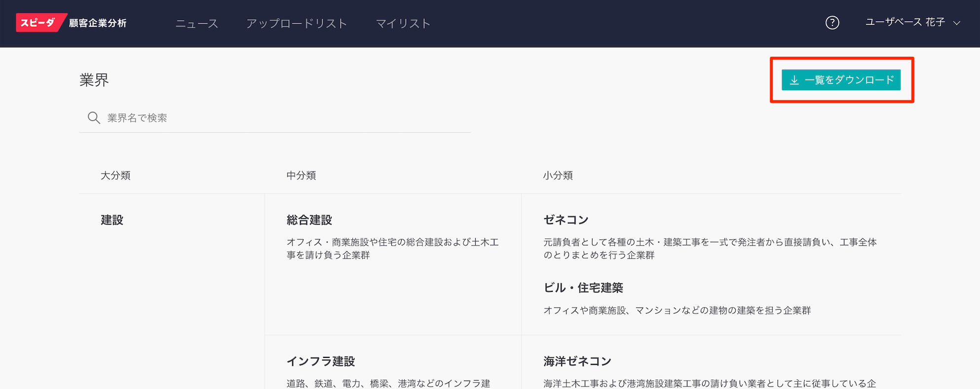Open the ユーザベース 花子 user menu
Image resolution: width=980 pixels, height=389 pixels.
[x=905, y=23]
